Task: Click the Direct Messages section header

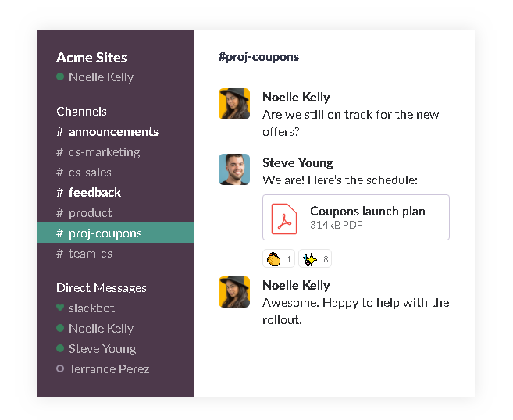Action: pos(101,288)
